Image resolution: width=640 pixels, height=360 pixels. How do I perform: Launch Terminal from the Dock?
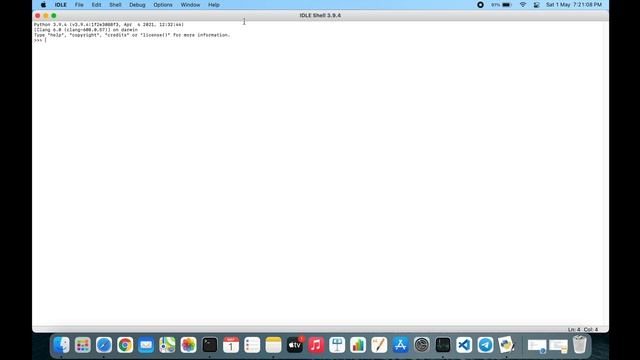[x=210, y=345]
